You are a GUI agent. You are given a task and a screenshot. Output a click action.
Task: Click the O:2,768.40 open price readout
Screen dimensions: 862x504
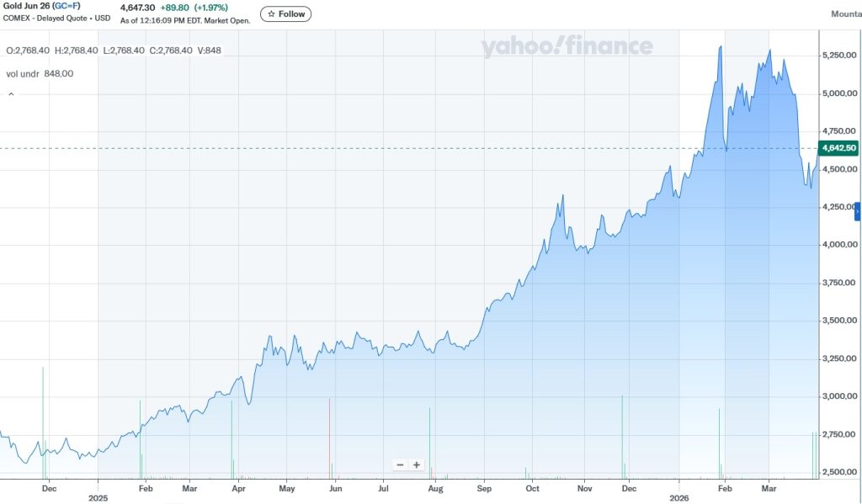(x=28, y=50)
